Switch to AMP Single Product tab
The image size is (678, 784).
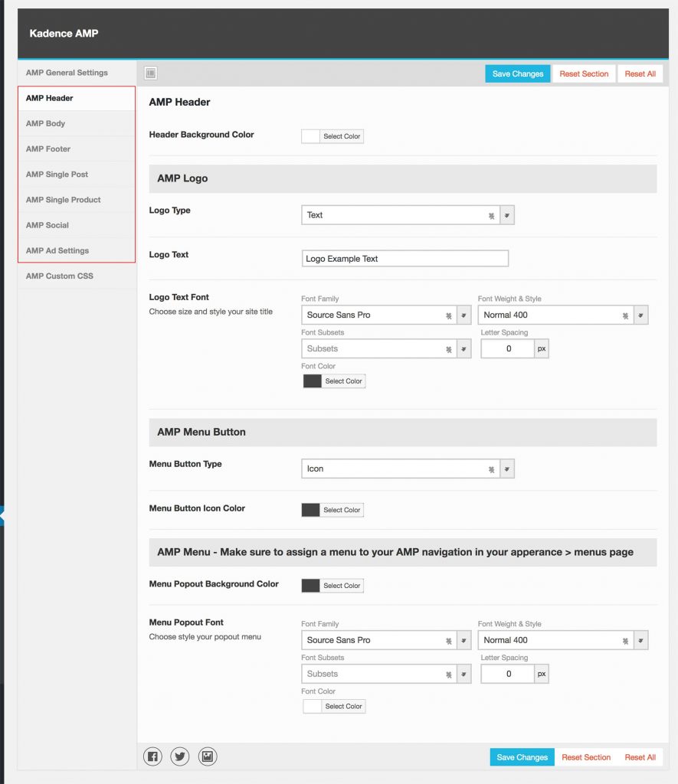point(77,200)
